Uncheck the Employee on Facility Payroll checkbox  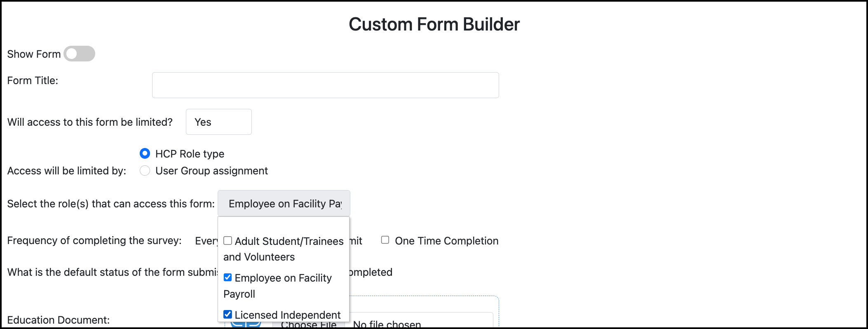tap(228, 277)
